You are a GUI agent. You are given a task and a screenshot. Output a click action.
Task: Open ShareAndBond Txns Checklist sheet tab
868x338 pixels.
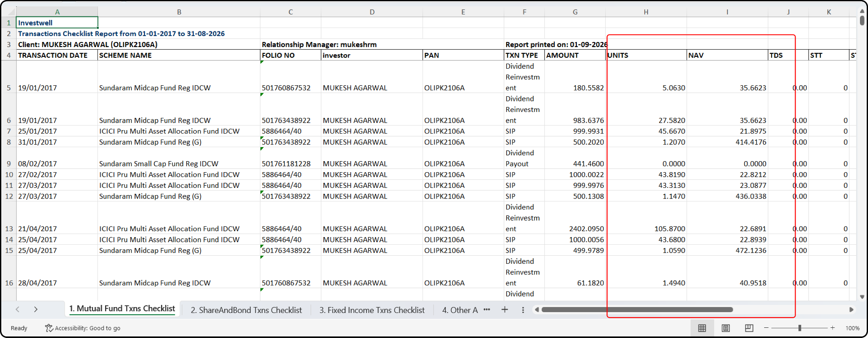pos(246,310)
